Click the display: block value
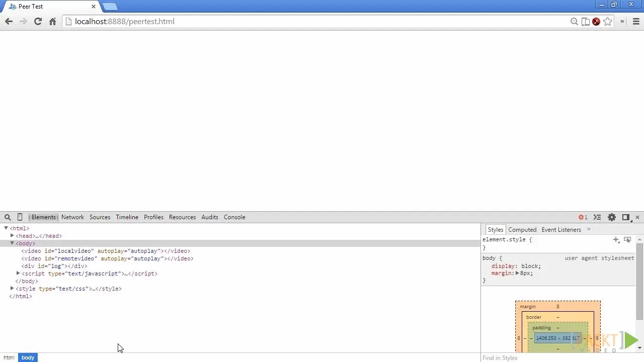This screenshot has height=362, width=644. point(531,266)
